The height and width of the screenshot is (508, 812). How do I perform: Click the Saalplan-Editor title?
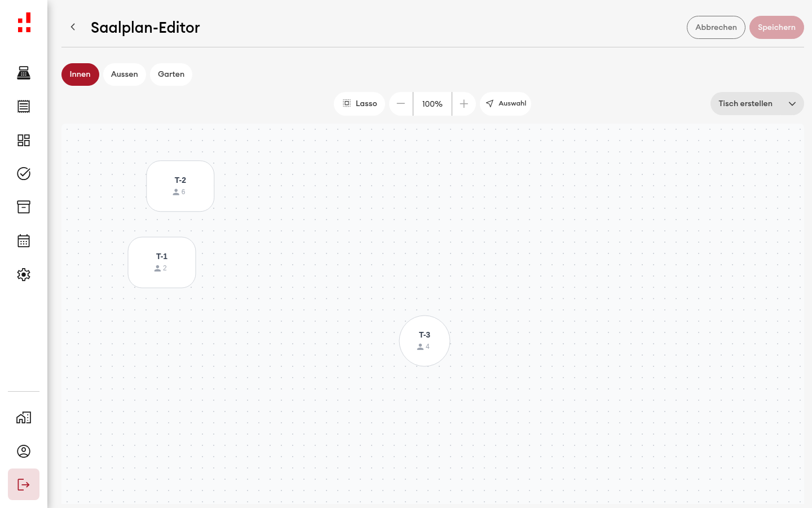pos(145,27)
